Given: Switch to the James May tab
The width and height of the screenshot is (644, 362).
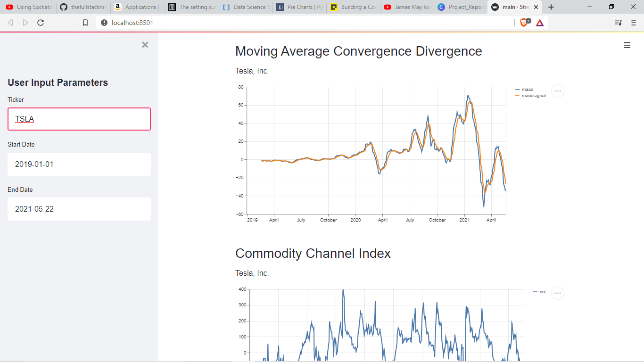Looking at the screenshot, I should pos(407,7).
